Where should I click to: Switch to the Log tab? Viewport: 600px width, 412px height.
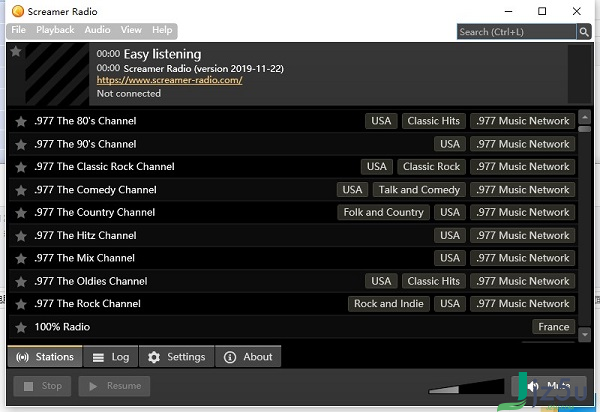[x=111, y=357]
